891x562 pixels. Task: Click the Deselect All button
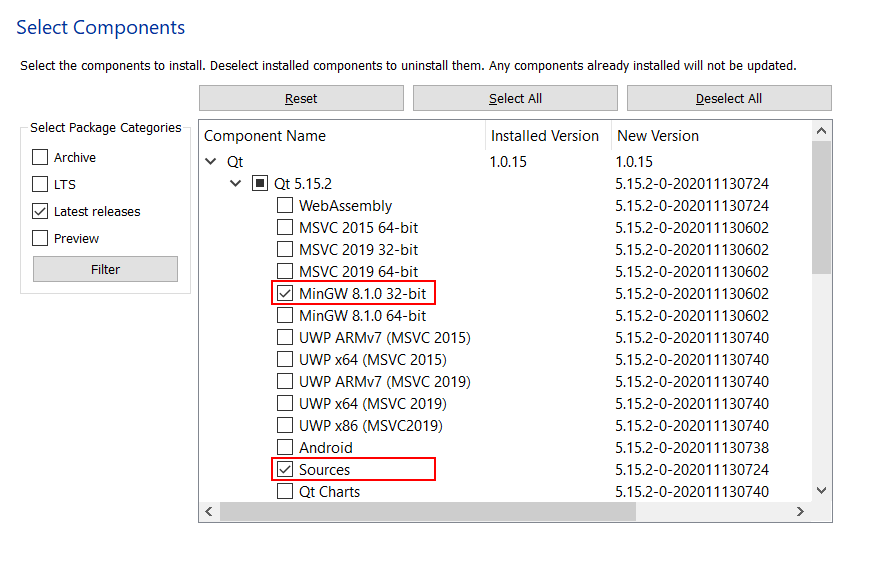pos(729,98)
